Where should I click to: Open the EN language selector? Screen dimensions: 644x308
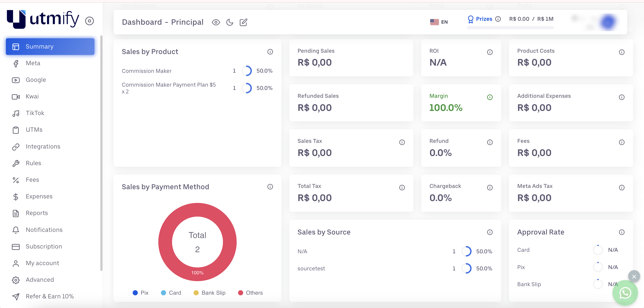(x=439, y=22)
